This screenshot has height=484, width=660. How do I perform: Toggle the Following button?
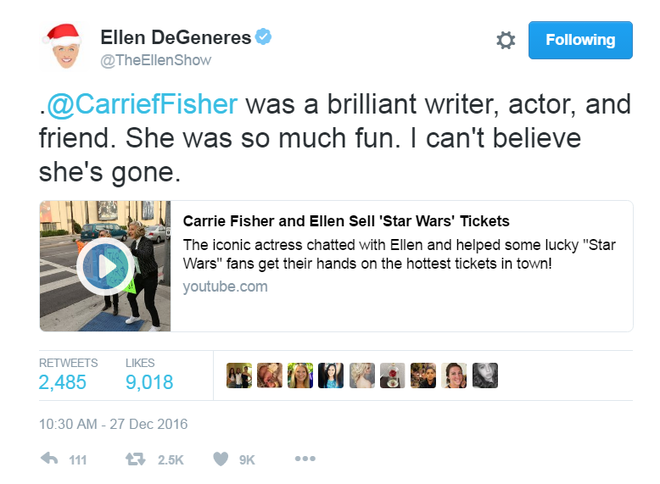tap(580, 40)
